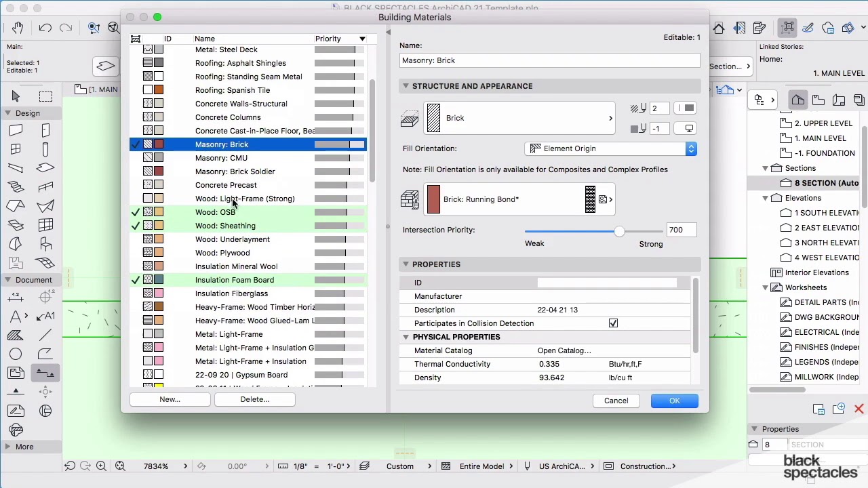Screen dimensions: 868x488
Task: Select the Stair tool in the Design toolbox
Action: coord(16,187)
